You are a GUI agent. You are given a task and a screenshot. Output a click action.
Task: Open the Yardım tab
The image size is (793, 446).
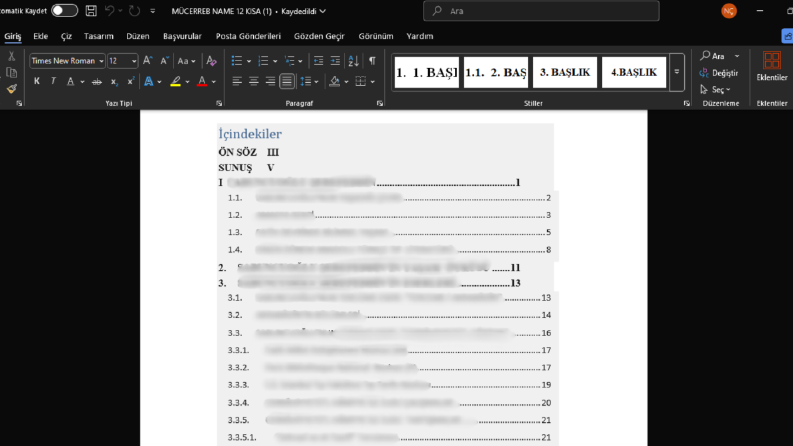[420, 36]
